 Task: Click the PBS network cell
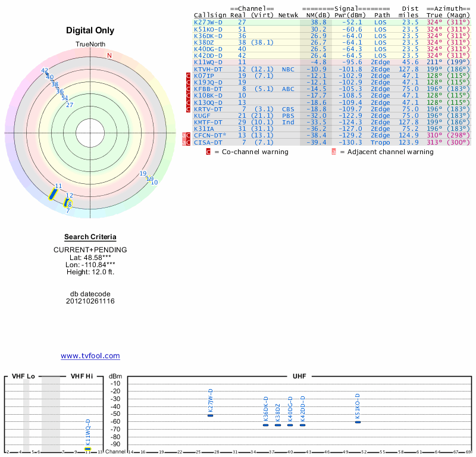[288, 115]
